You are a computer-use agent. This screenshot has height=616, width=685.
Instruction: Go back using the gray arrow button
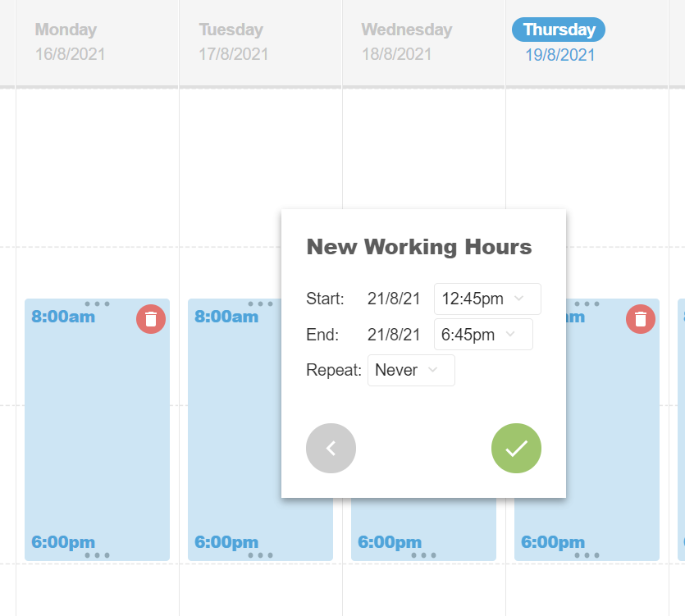[x=331, y=448]
